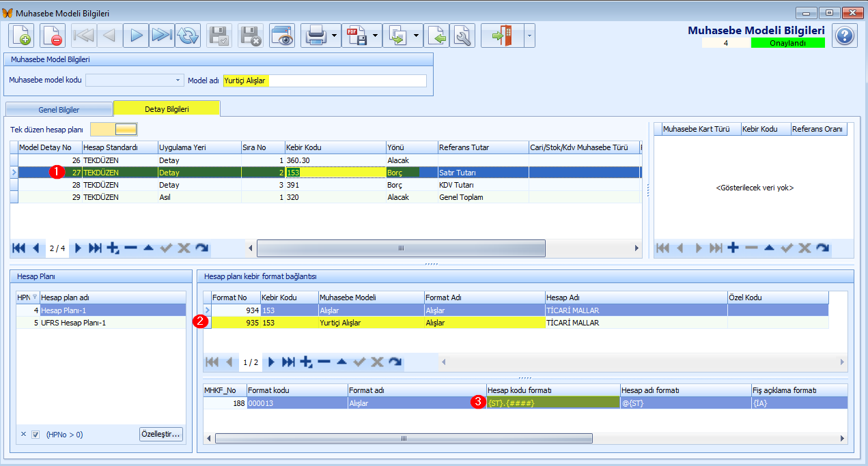Expand the copy documents dropdown arrow
Image resolution: width=868 pixels, height=466 pixels.
[416, 36]
